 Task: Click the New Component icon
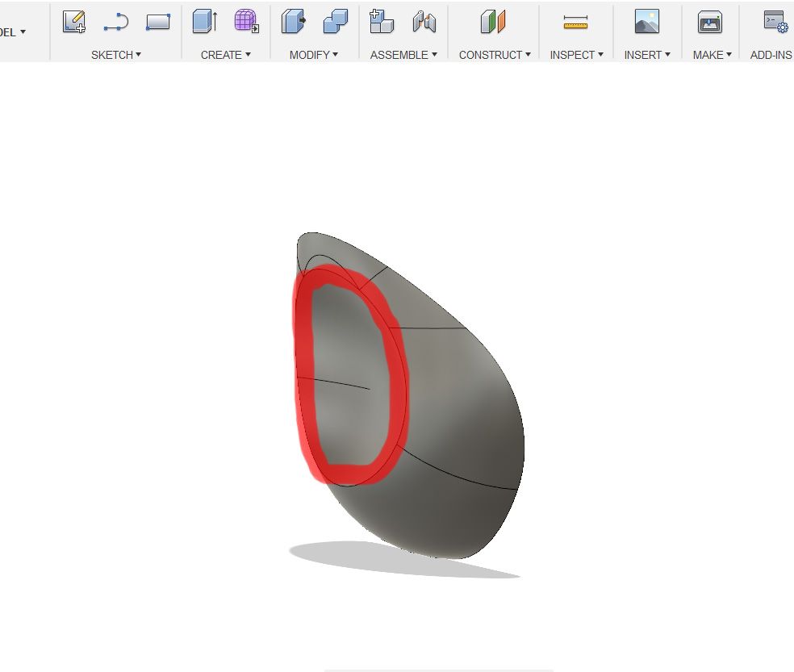coord(382,22)
